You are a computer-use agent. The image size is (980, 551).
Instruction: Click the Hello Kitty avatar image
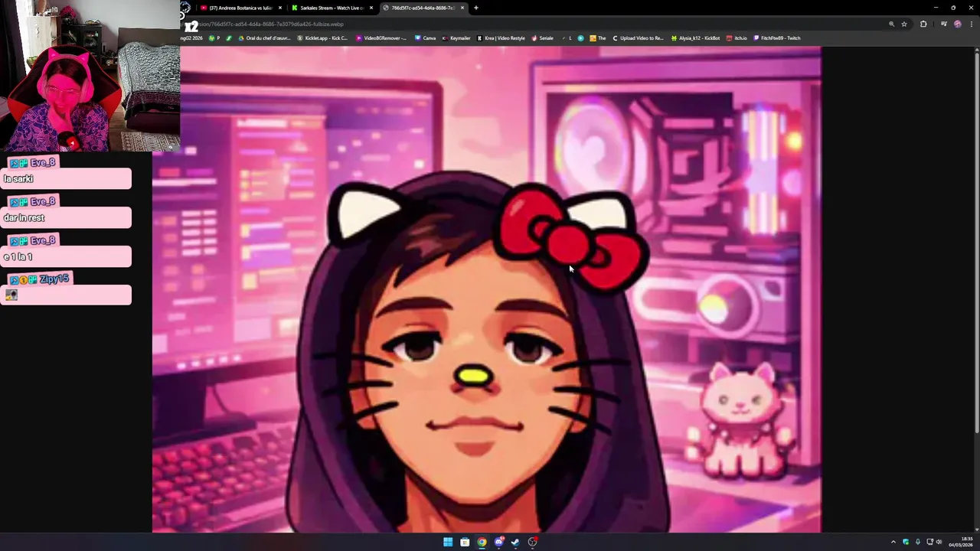(486, 289)
